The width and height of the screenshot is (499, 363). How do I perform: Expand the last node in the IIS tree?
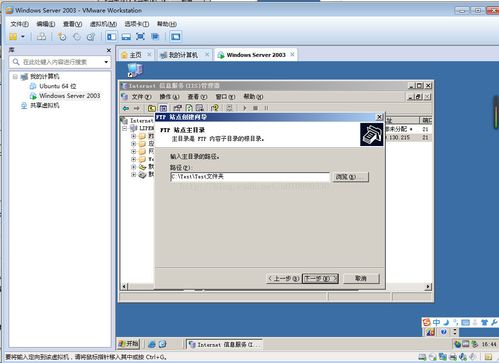click(x=133, y=174)
